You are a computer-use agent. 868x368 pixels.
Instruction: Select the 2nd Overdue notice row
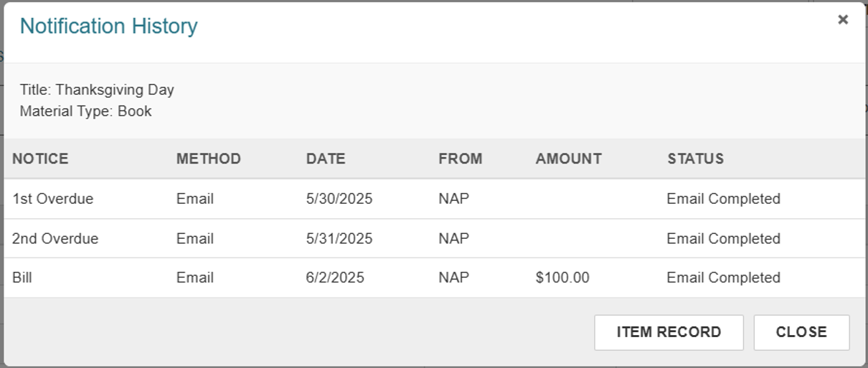tap(434, 238)
